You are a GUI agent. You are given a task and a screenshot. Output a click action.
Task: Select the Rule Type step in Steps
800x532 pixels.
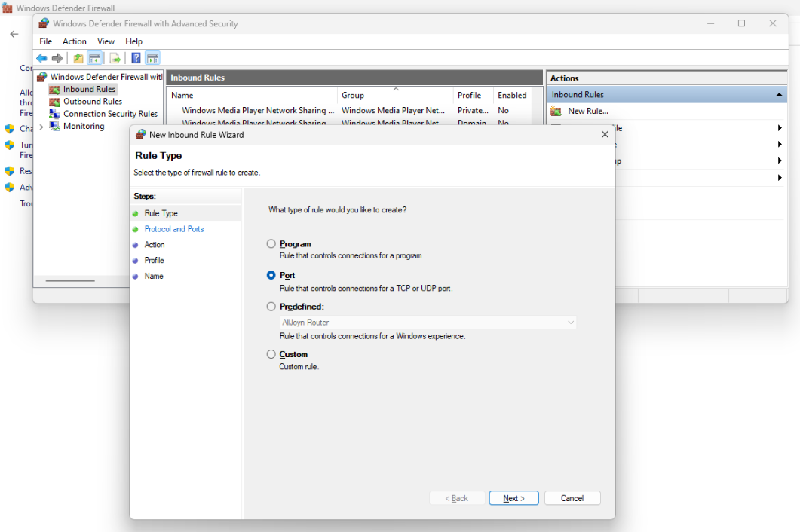coord(161,213)
